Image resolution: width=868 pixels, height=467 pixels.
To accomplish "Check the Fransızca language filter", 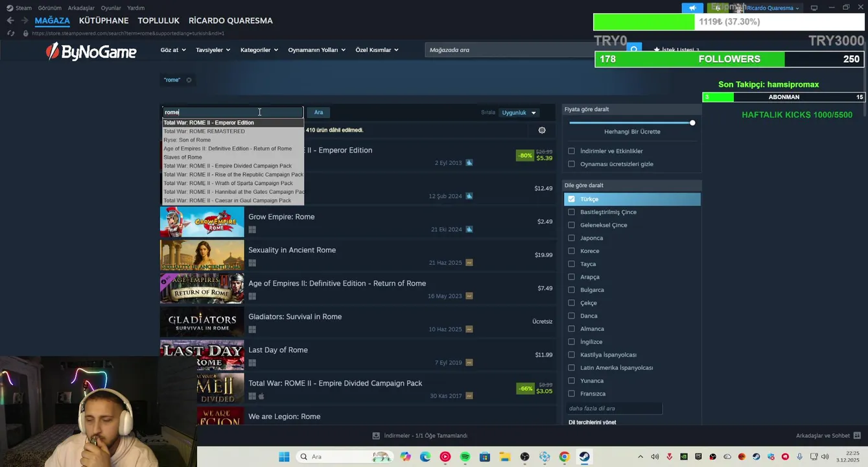I will [x=571, y=394].
